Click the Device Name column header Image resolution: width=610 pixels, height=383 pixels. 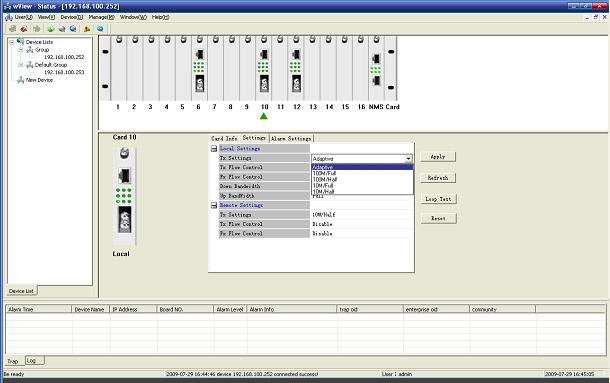click(x=91, y=309)
